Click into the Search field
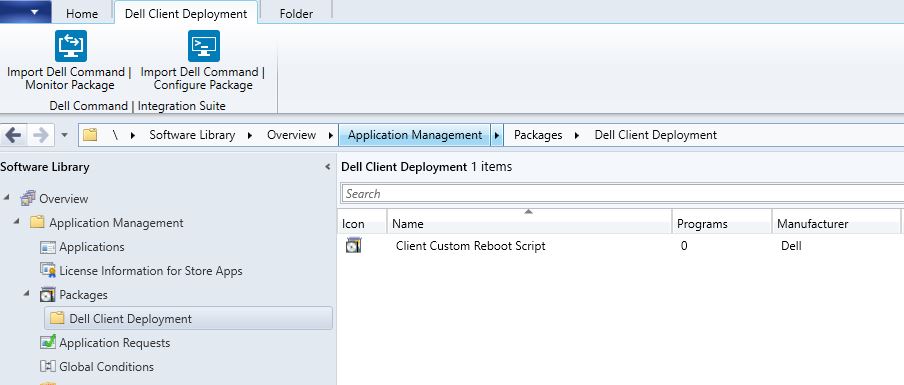The image size is (904, 385). (623, 194)
